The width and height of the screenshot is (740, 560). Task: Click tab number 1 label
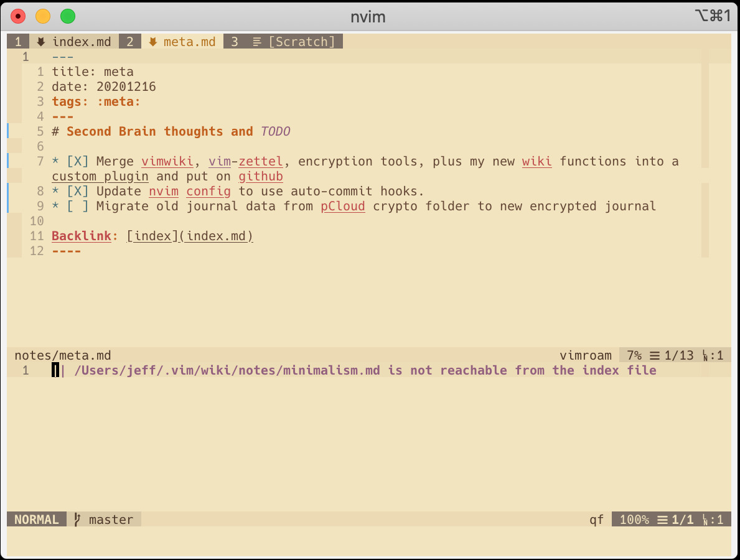(x=18, y=42)
